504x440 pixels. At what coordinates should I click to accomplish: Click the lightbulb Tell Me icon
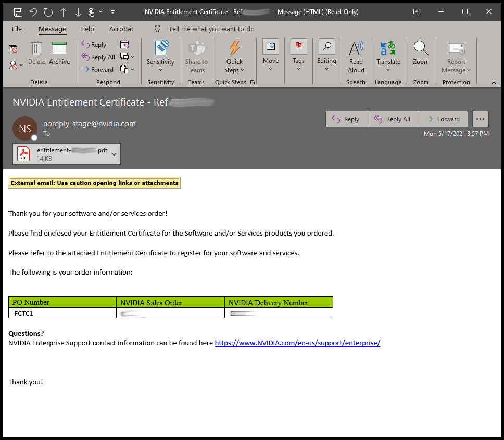[x=157, y=29]
